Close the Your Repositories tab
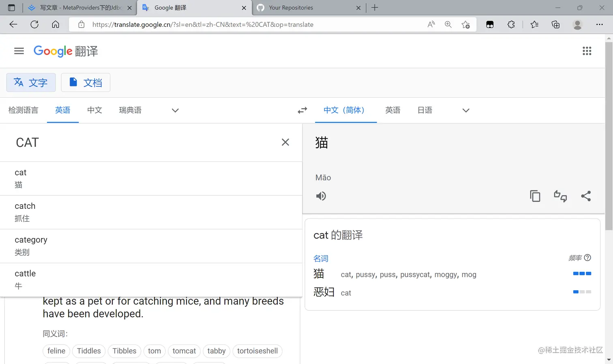Image resolution: width=613 pixels, height=364 pixels. pyautogui.click(x=358, y=8)
